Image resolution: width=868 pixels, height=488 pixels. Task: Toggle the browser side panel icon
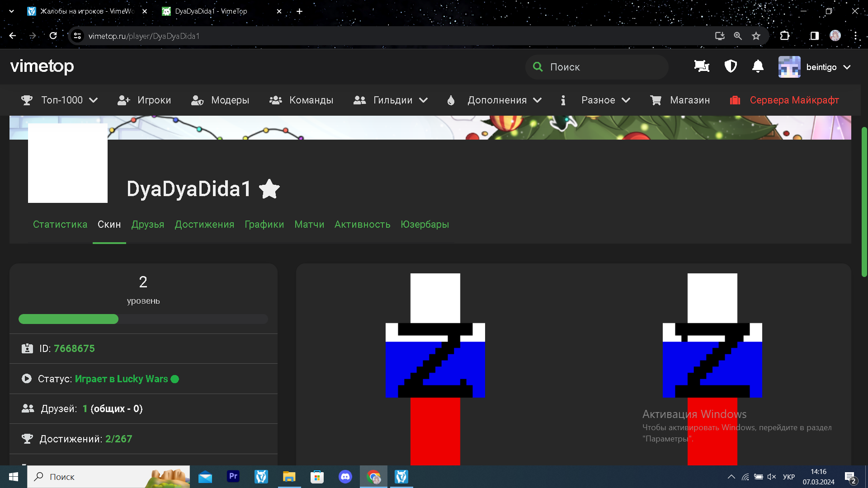[814, 36]
